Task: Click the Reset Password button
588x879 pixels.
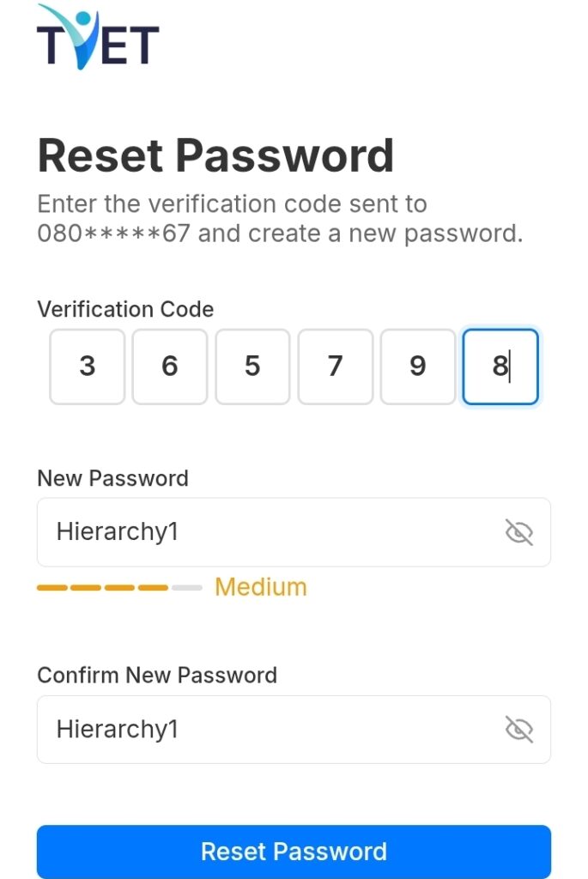Action: [294, 852]
